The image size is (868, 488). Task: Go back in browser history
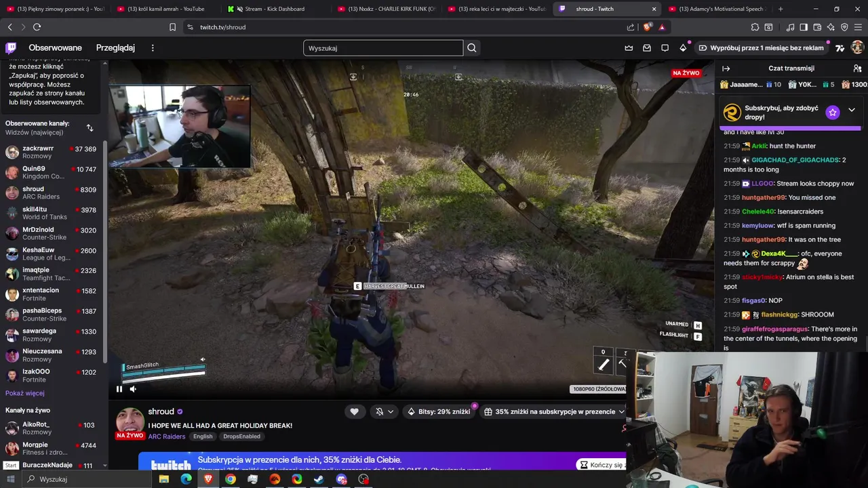tap(9, 27)
